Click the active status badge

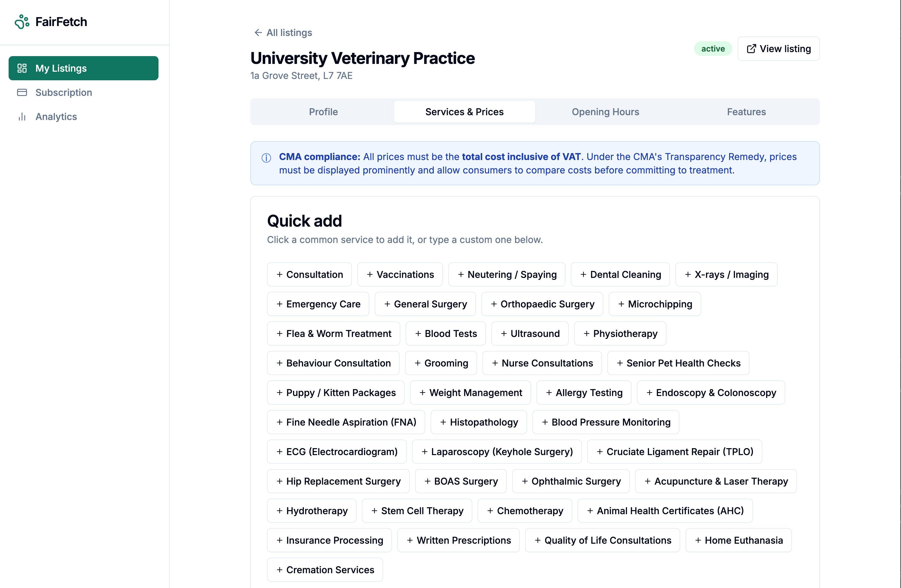pyautogui.click(x=712, y=49)
